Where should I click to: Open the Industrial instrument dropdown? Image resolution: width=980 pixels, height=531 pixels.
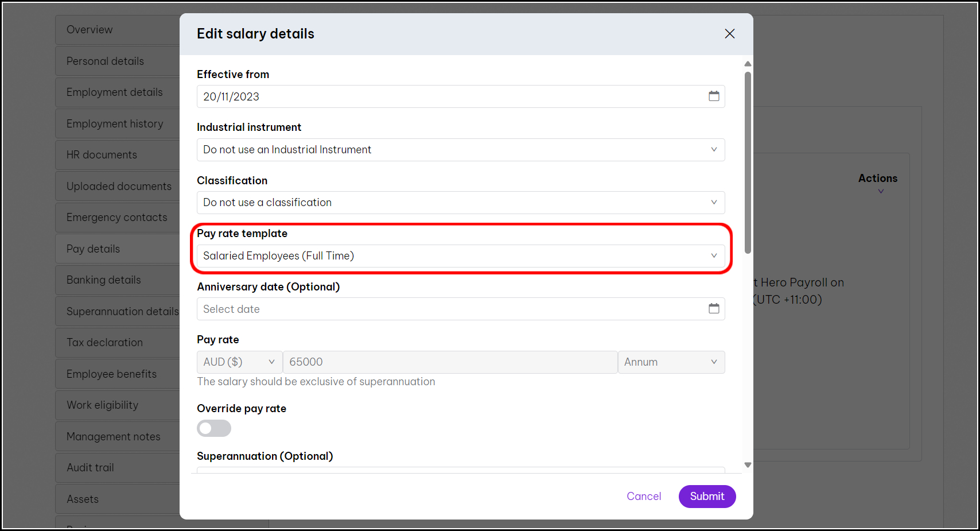461,150
